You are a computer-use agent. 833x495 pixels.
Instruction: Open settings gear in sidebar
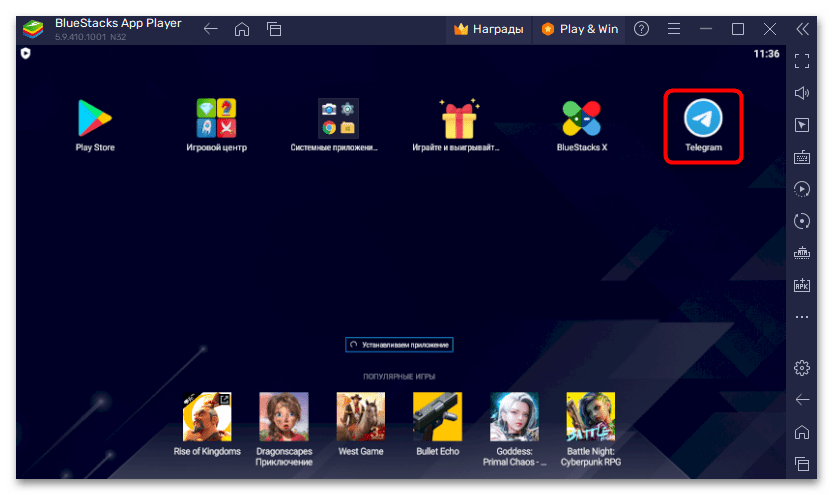pyautogui.click(x=802, y=368)
